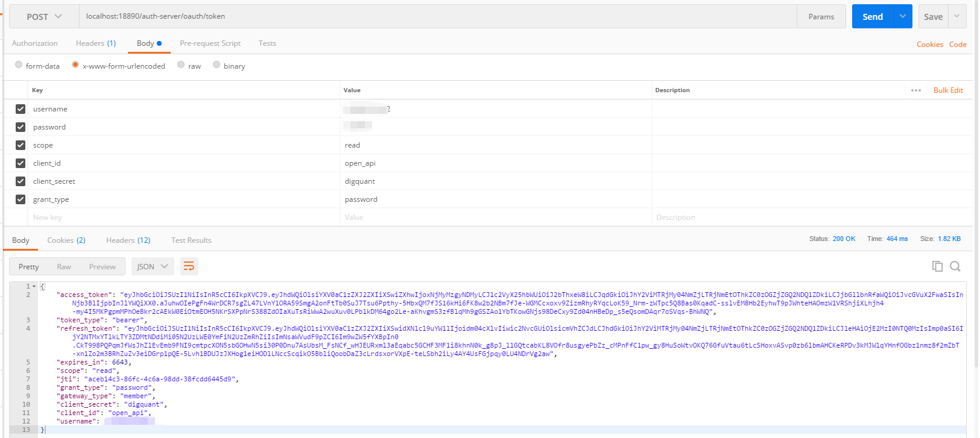Uncheck the scope parameter row
The image size is (980, 438).
click(21, 145)
